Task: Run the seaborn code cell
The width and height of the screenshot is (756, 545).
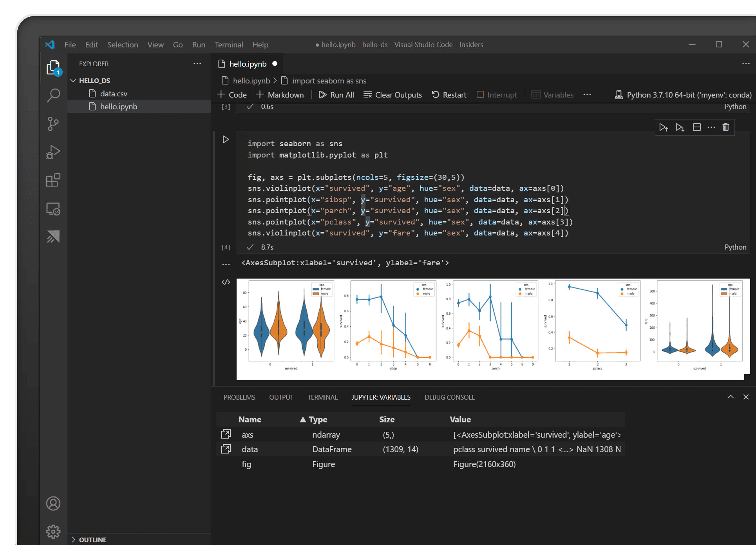Action: coord(226,139)
